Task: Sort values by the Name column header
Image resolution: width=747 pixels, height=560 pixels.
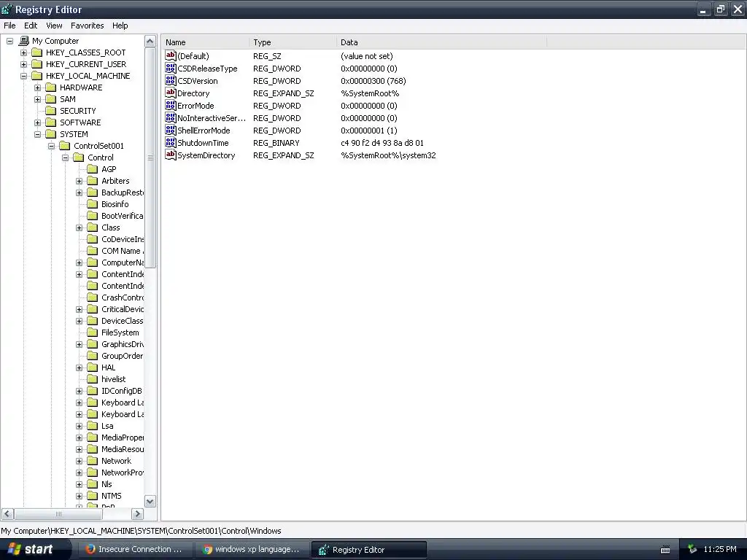Action: [205, 42]
